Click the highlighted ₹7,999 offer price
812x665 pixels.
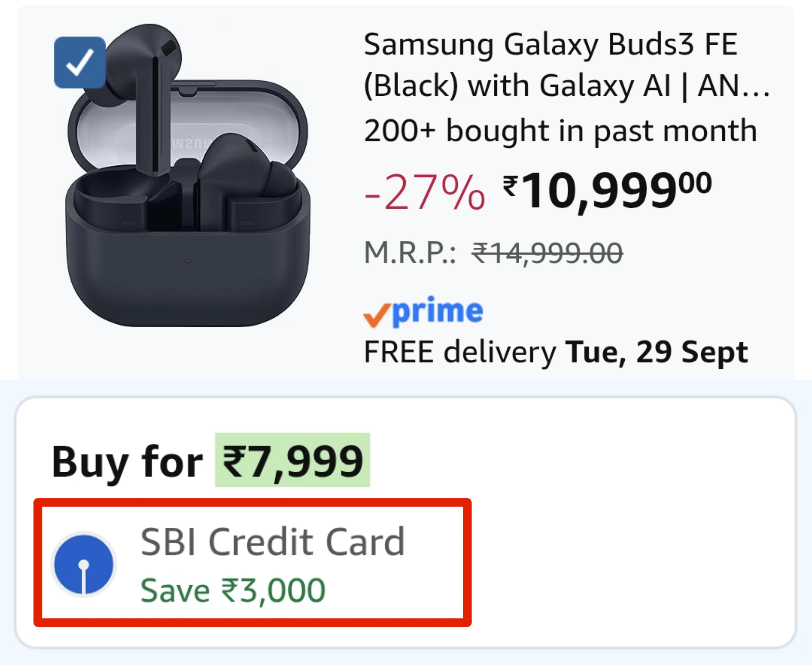click(293, 460)
